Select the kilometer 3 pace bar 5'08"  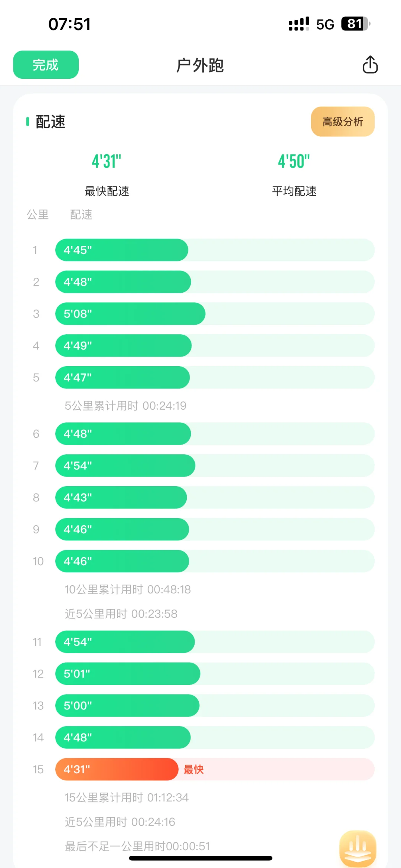(130, 314)
